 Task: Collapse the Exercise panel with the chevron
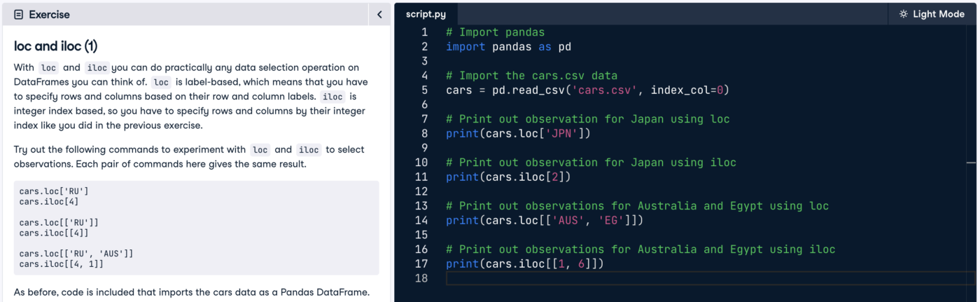[379, 15]
